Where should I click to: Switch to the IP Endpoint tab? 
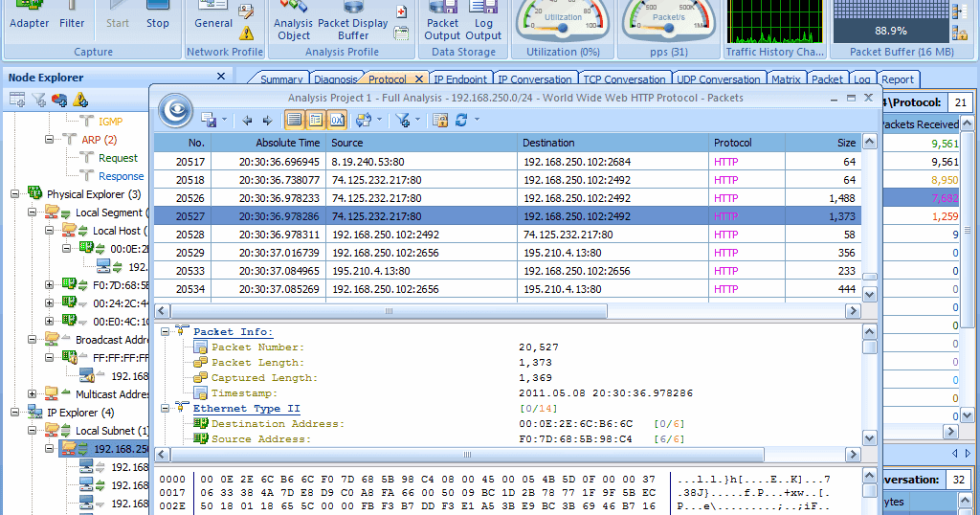pyautogui.click(x=460, y=79)
